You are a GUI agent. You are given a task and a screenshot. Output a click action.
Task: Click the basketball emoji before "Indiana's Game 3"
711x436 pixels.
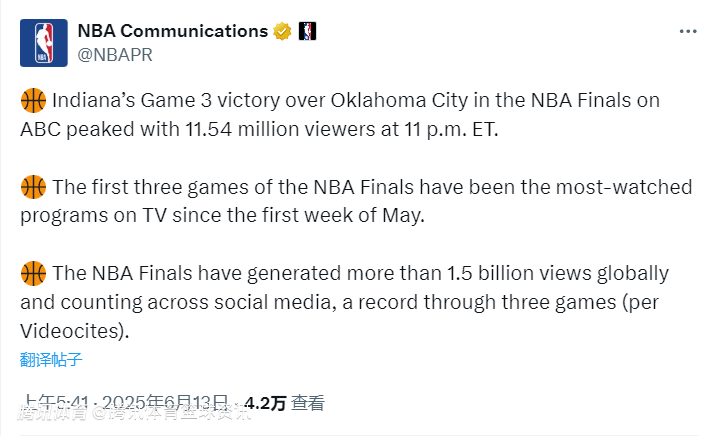(33, 101)
